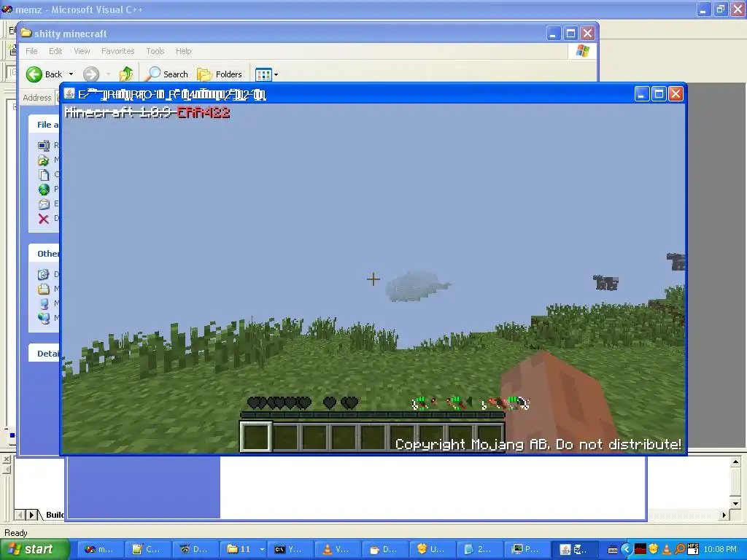
Task: Click the keyboard icon in the system tray
Action: click(613, 550)
